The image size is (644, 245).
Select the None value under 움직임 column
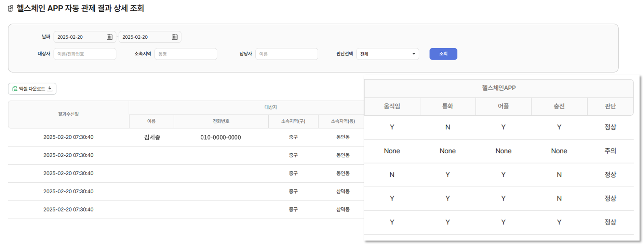point(392,151)
